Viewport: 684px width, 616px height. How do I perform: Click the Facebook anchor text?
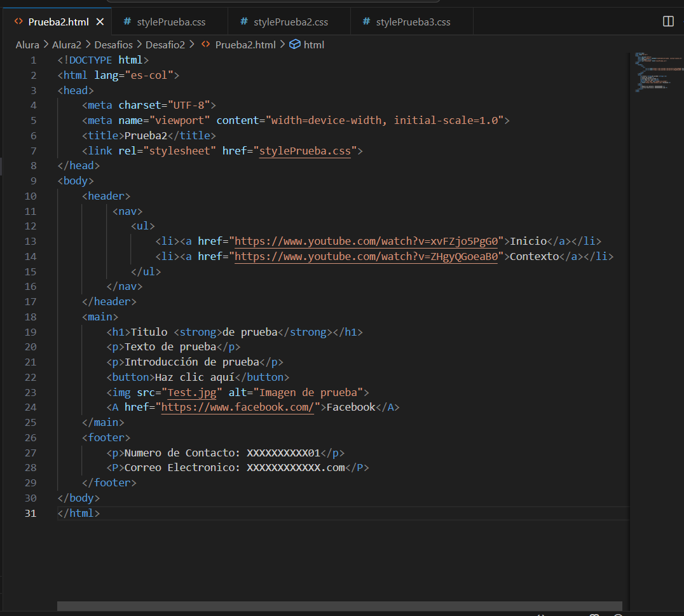[351, 407]
